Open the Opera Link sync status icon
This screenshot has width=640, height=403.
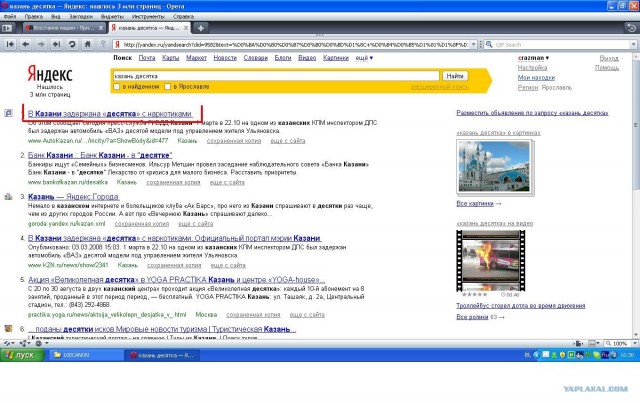pos(8,343)
